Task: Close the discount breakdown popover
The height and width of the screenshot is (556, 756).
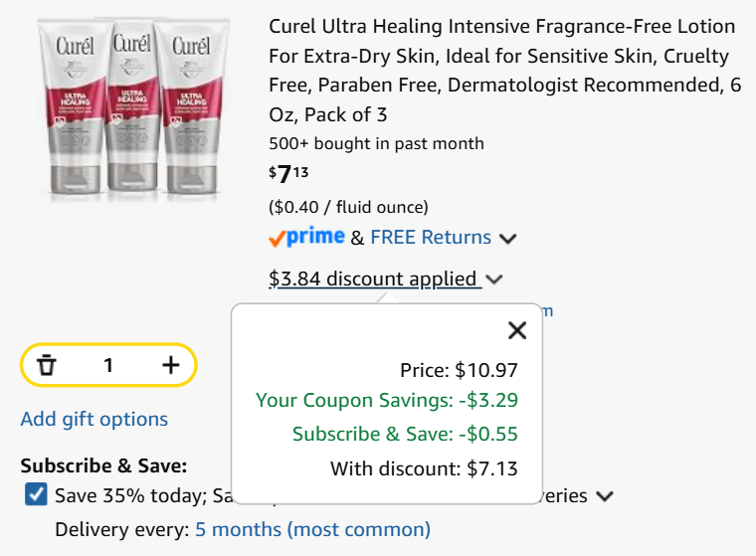Action: pyautogui.click(x=517, y=330)
